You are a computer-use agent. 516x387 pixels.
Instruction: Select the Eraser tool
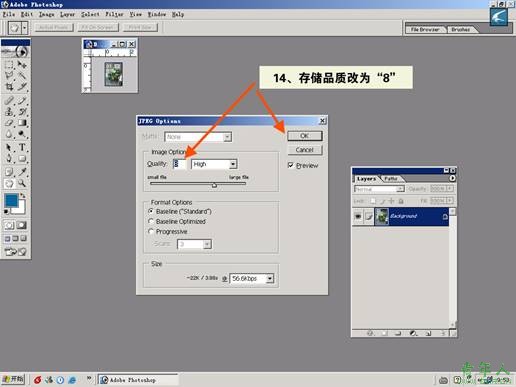point(9,123)
